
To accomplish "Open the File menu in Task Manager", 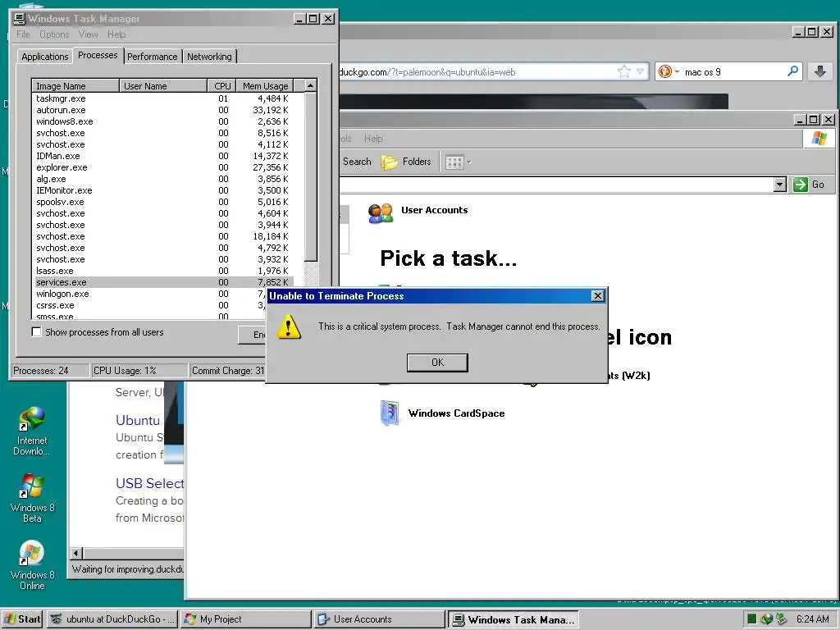I will (23, 34).
